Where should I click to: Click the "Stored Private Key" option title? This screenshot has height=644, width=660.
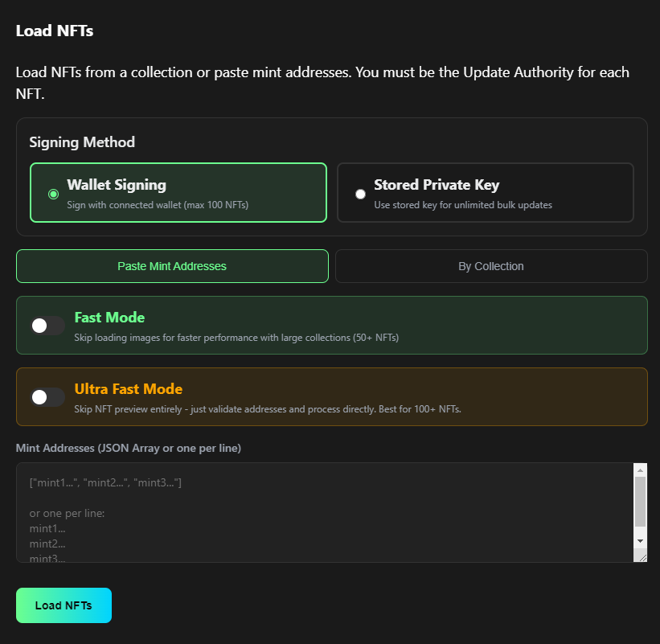click(437, 185)
